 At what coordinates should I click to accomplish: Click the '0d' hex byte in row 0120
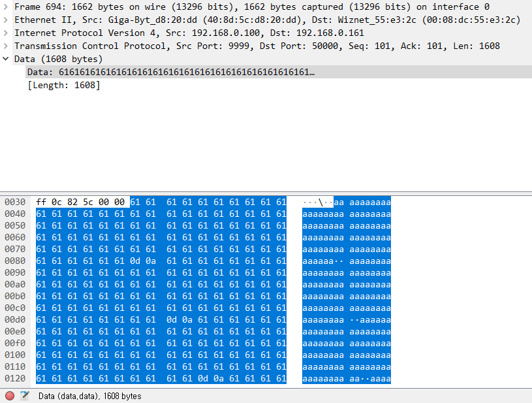(203, 379)
